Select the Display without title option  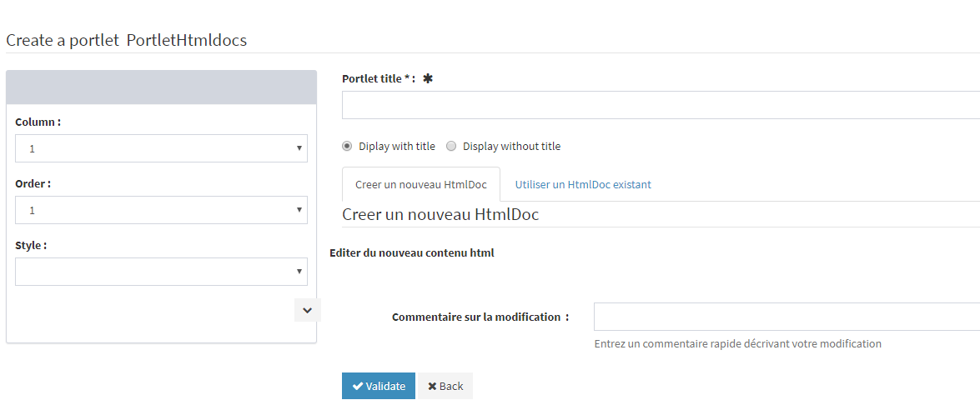click(x=451, y=146)
